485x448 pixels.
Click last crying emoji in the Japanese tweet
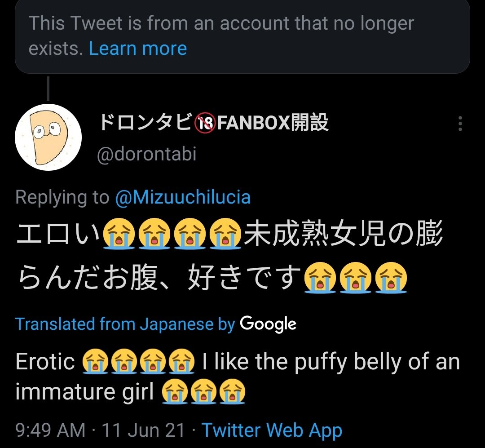tap(391, 279)
